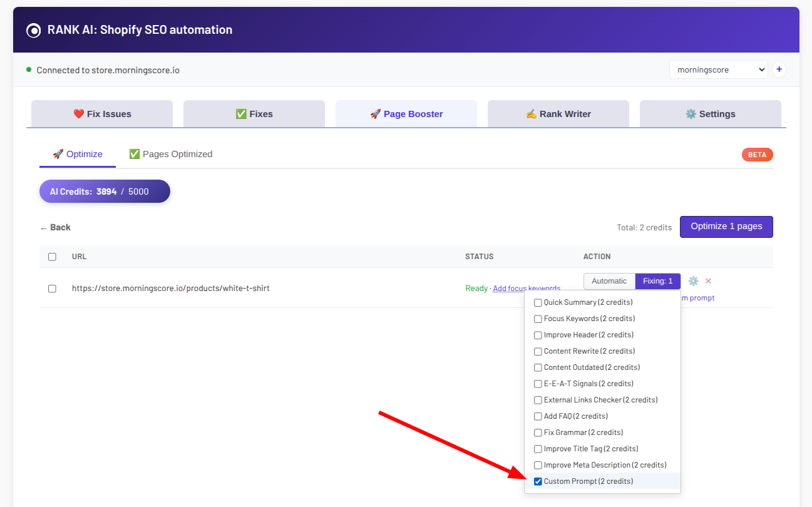Open the morningscore store dropdown

[718, 69]
